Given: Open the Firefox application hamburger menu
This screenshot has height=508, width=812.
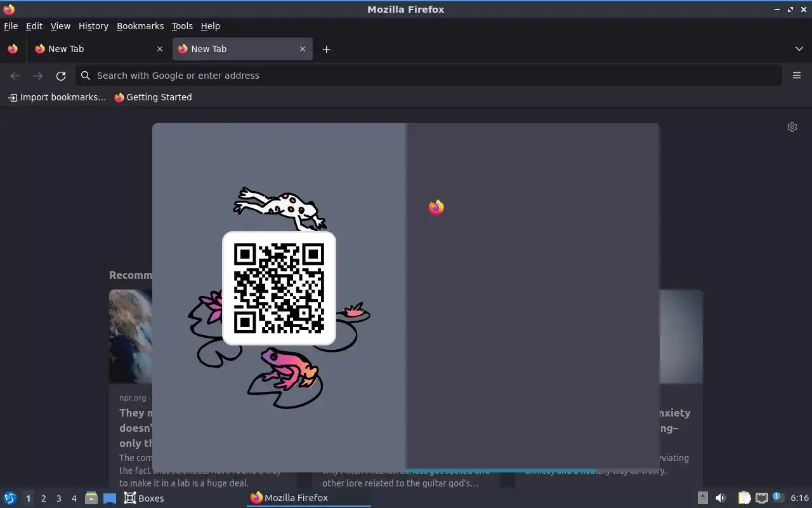Looking at the screenshot, I should 797,76.
